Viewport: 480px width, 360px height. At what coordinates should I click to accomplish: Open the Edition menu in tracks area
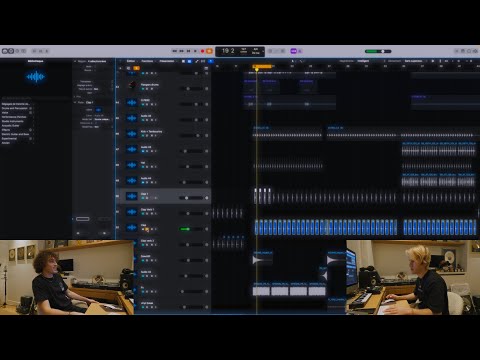click(x=131, y=61)
